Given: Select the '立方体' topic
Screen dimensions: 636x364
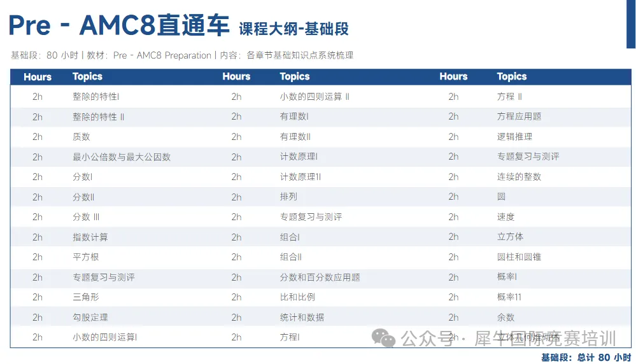Looking at the screenshot, I should [x=510, y=237].
